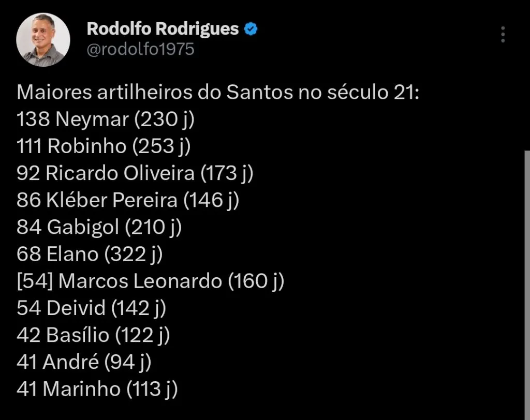Click the Kléber Pereira goal tally

[x=128, y=200]
